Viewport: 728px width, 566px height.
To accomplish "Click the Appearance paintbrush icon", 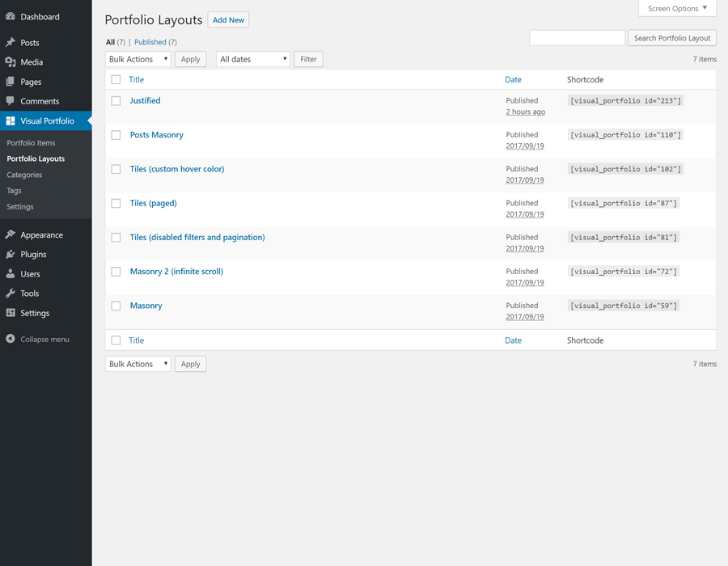I will point(11,234).
